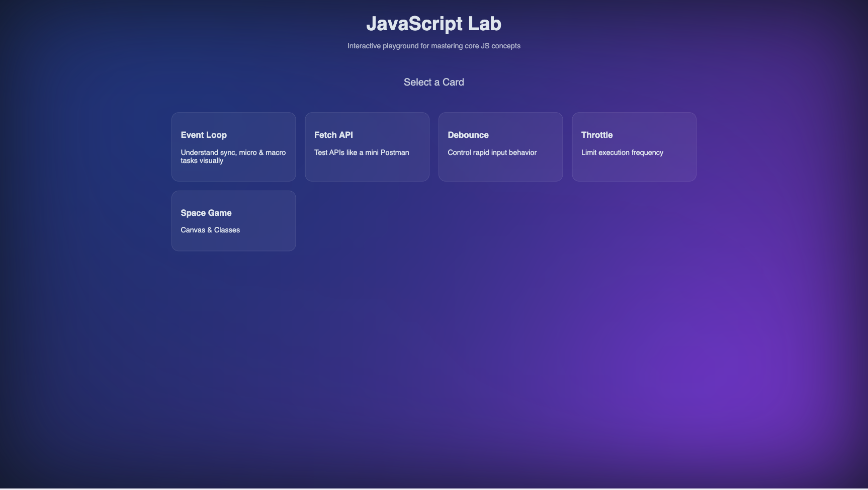Click the sync, micro & macro description

[x=233, y=156]
